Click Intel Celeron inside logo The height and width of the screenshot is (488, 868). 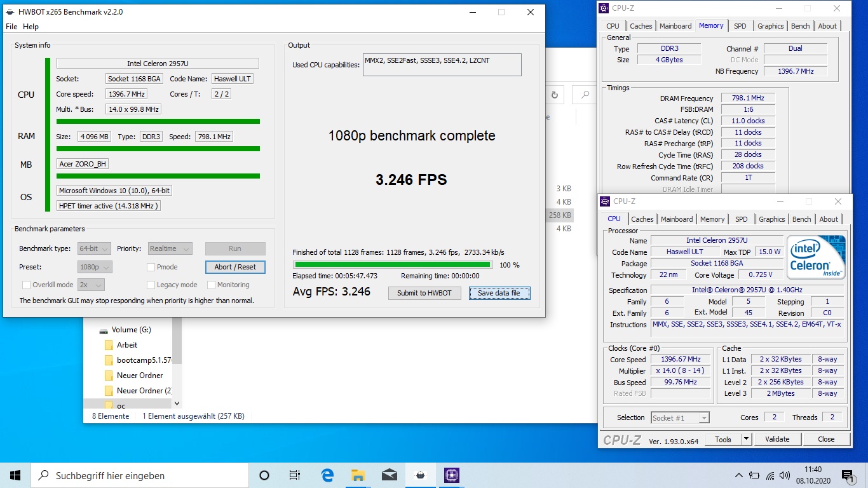point(816,257)
